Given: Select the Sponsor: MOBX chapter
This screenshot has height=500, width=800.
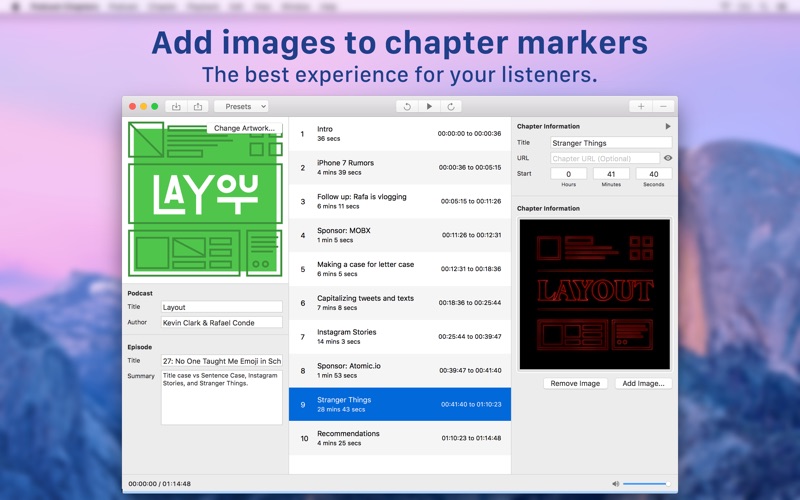Looking at the screenshot, I should 399,235.
